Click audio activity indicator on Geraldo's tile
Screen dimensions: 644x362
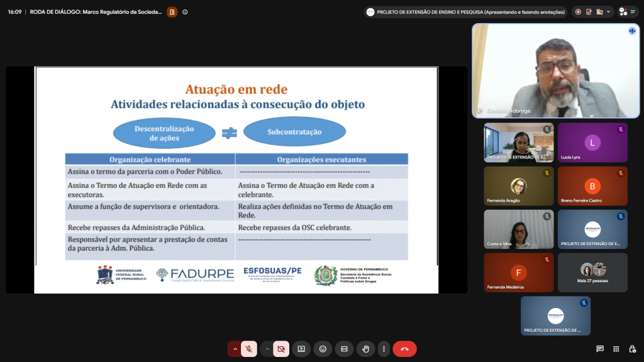(631, 31)
